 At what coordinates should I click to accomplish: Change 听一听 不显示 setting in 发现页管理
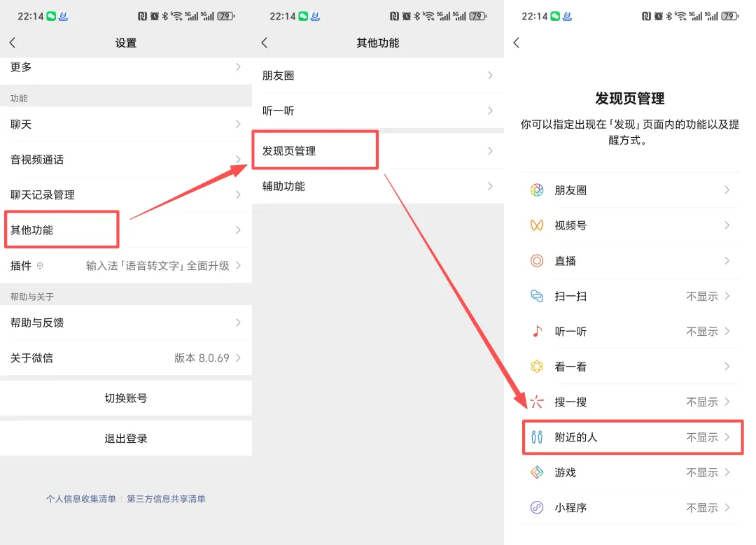point(702,331)
